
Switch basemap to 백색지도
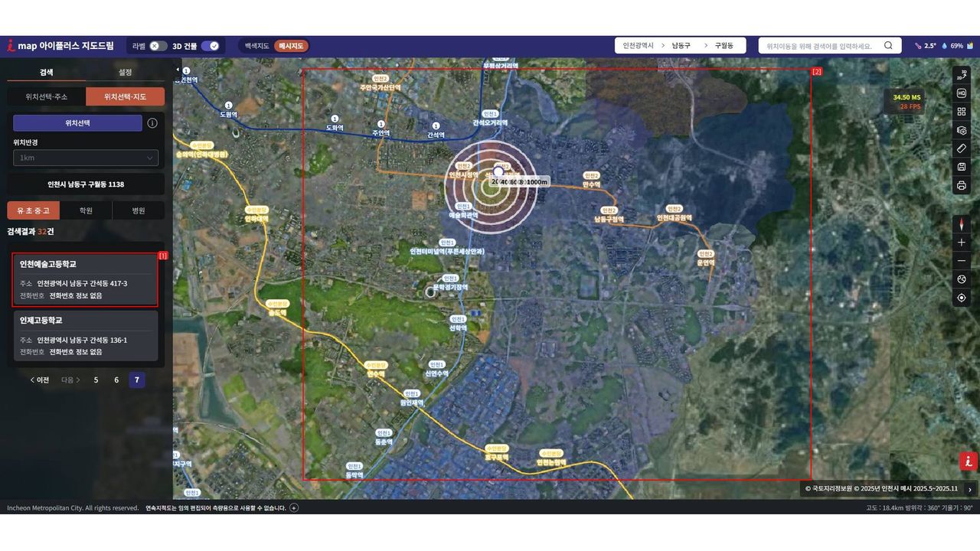pos(256,46)
